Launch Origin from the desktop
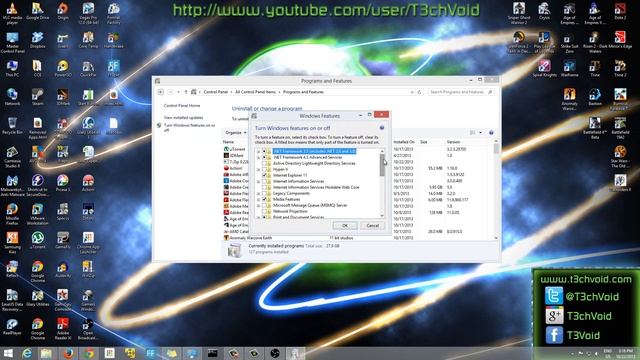 pyautogui.click(x=63, y=12)
